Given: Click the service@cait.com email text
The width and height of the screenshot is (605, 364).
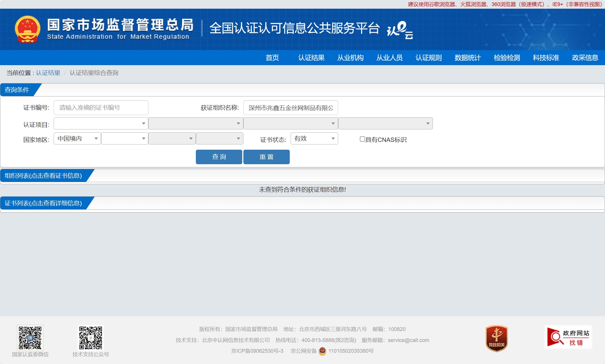Looking at the screenshot, I should (409, 340).
